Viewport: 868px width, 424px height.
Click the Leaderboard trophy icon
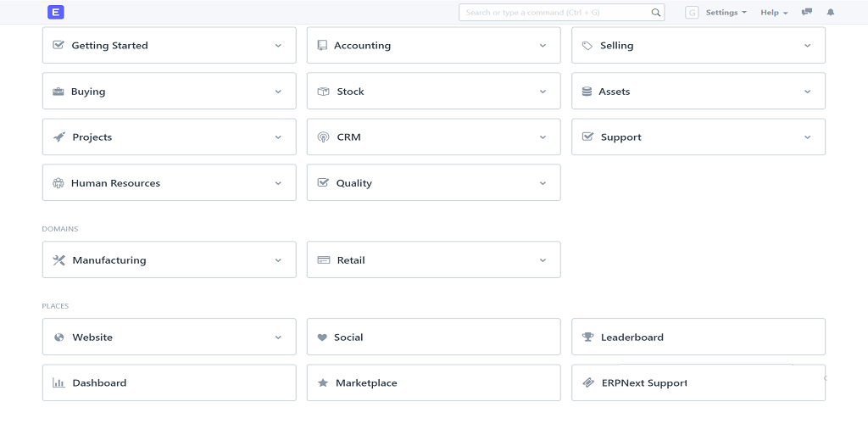(x=588, y=338)
